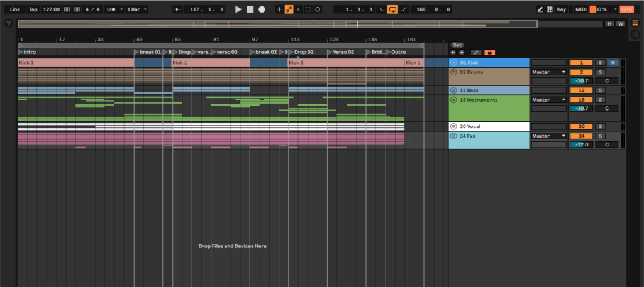The height and width of the screenshot is (287, 644).
Task: Arm the 01 Kick track for recording
Action: click(x=612, y=63)
